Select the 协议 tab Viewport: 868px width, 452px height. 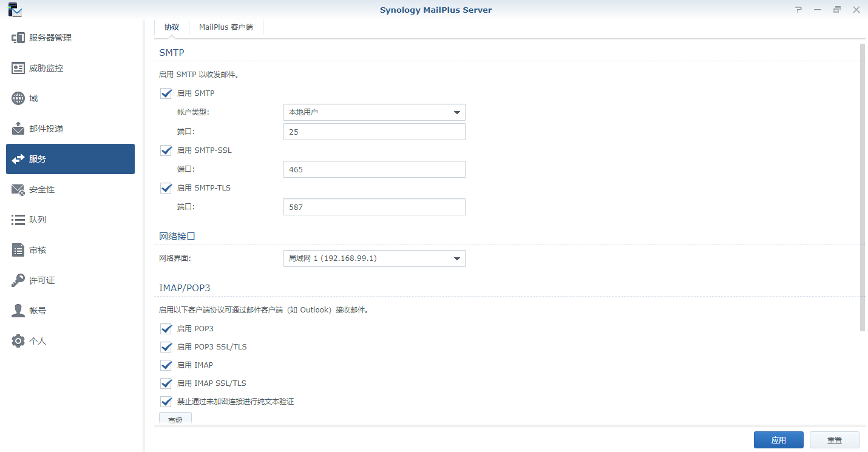172,27
